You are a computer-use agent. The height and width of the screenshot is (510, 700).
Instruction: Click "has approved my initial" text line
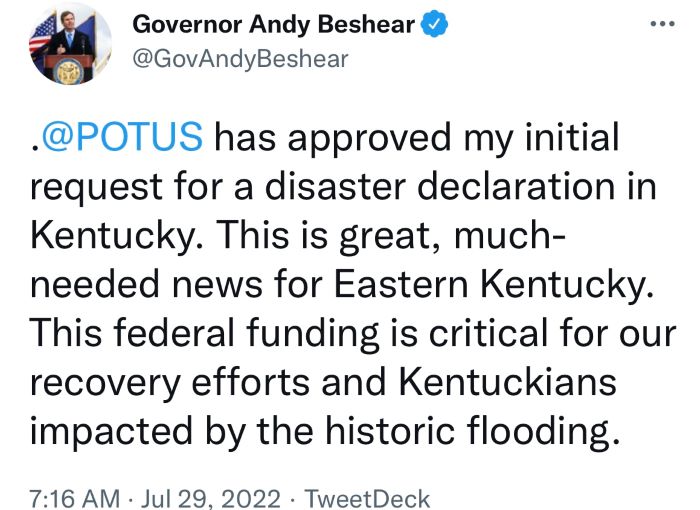(417, 138)
